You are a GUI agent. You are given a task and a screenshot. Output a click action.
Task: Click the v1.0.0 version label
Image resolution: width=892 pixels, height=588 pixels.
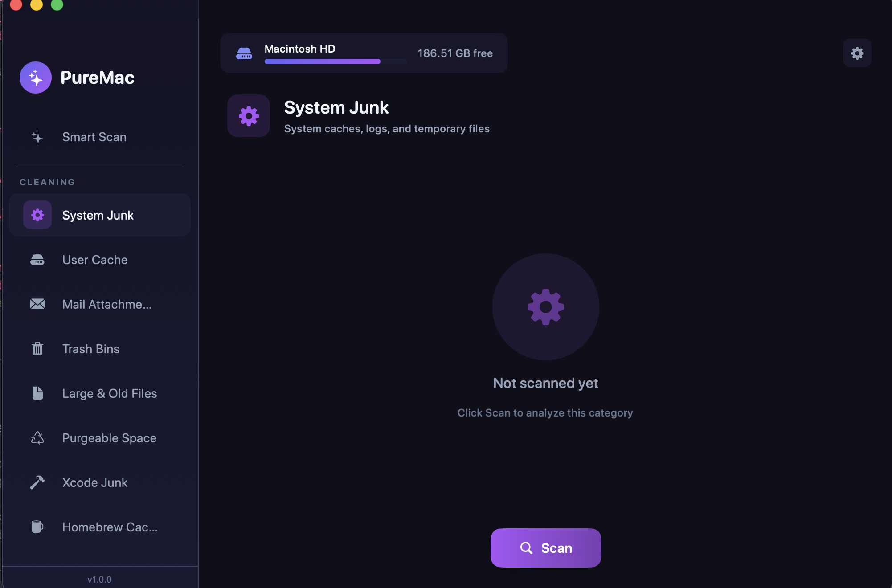click(x=99, y=580)
